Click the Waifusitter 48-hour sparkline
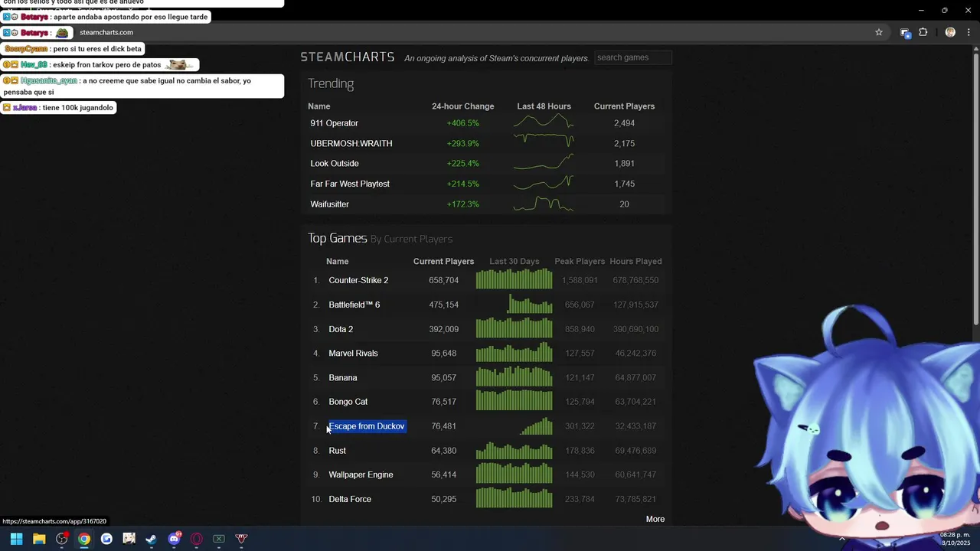Screen dimensions: 980x551 [544, 204]
